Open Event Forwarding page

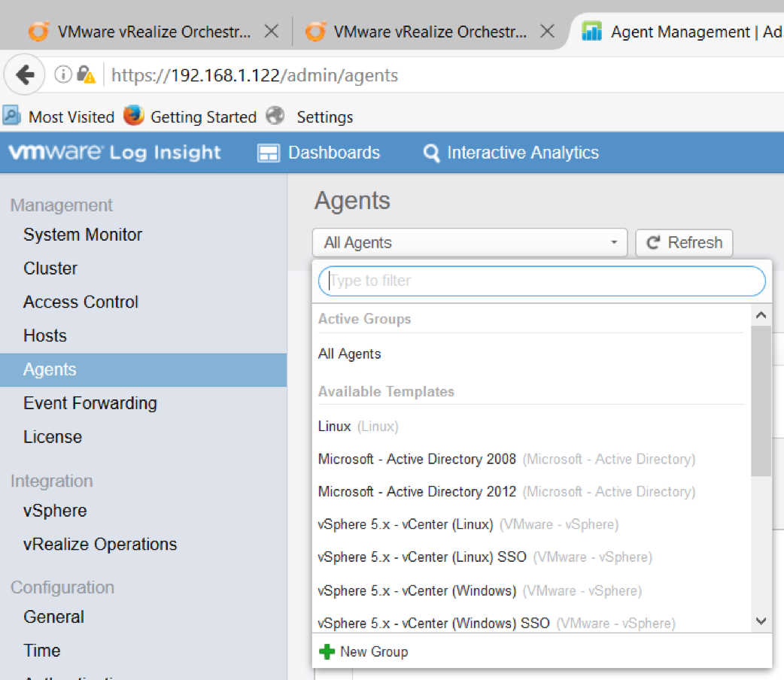[90, 403]
